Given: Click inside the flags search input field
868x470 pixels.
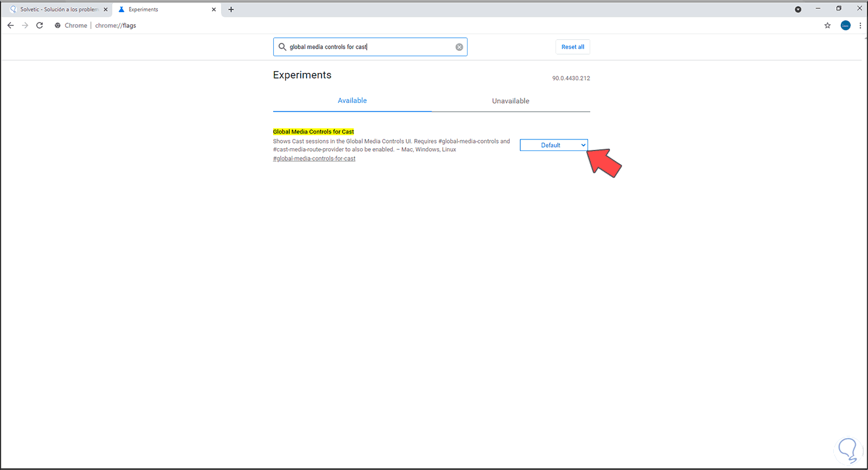Looking at the screenshot, I should click(359, 46).
